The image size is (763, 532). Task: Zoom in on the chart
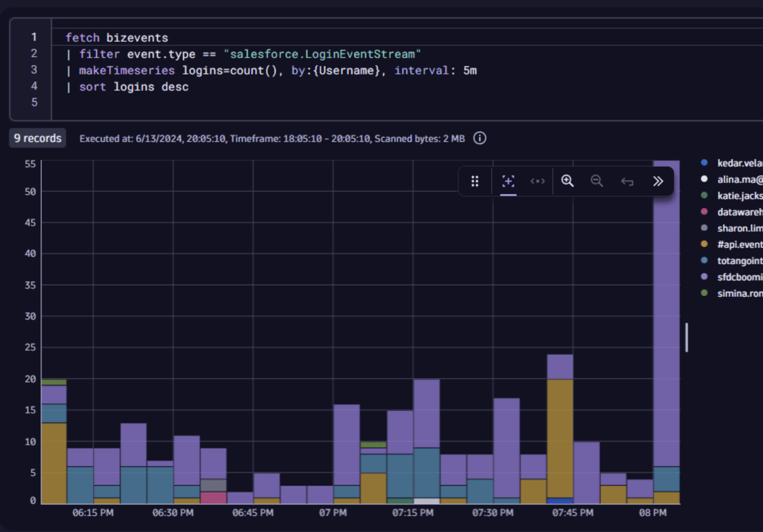(567, 181)
